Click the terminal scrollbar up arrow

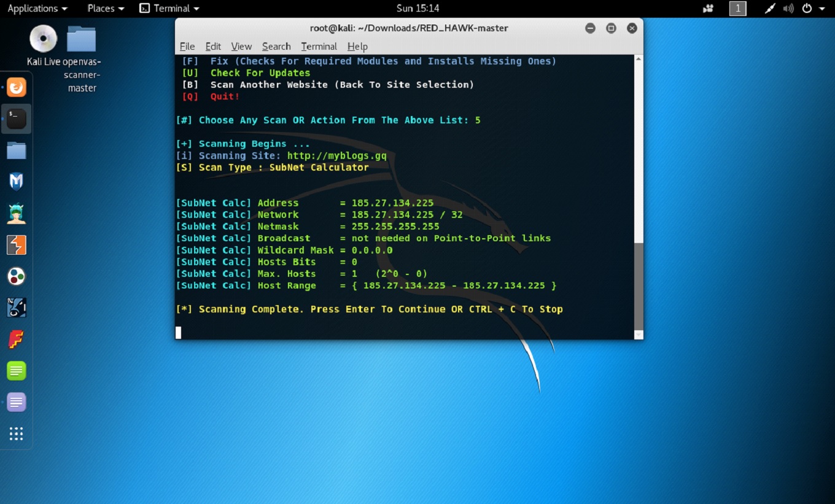[x=639, y=60]
